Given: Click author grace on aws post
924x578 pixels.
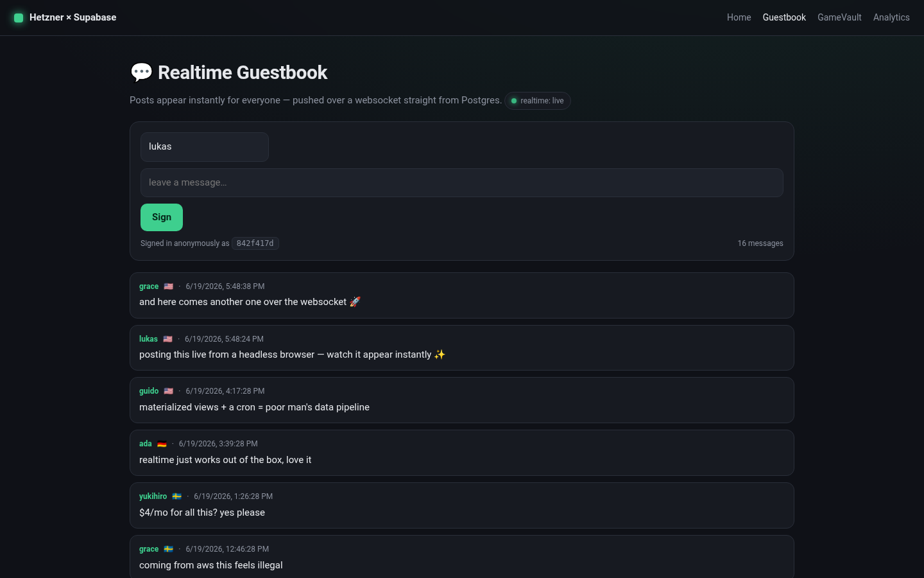Looking at the screenshot, I should coord(149,549).
